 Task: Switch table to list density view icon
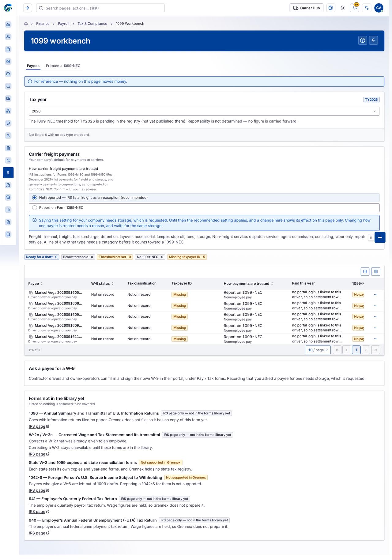[x=365, y=271]
